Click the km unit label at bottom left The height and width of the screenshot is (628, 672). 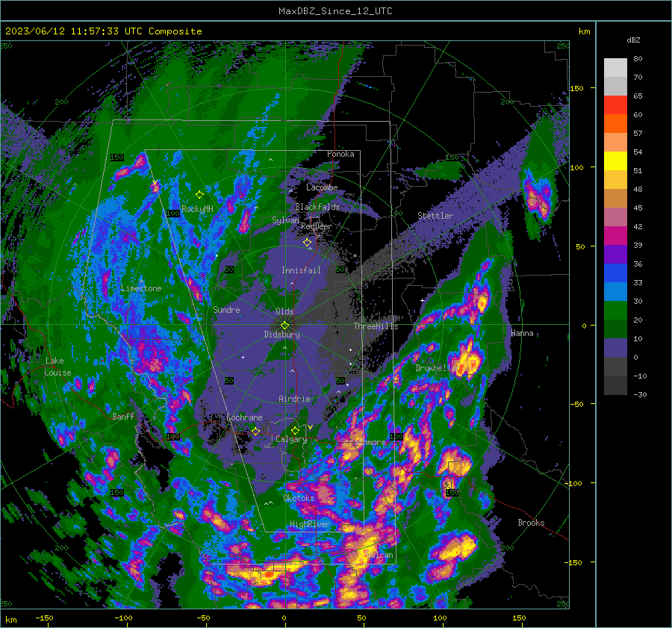point(11,620)
